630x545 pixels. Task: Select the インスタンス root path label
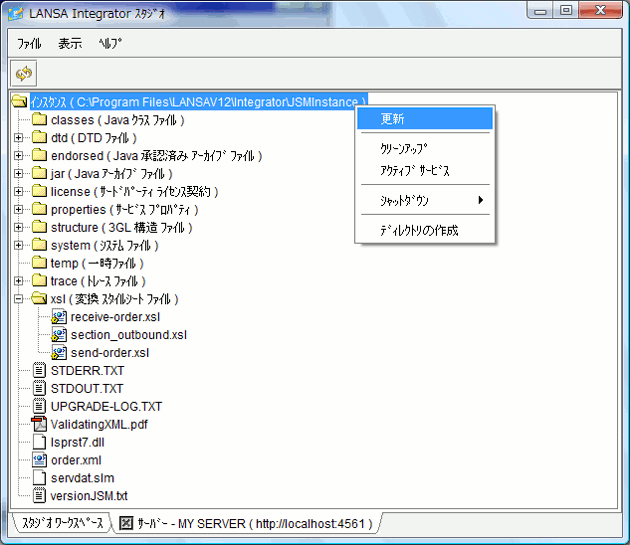(198, 102)
